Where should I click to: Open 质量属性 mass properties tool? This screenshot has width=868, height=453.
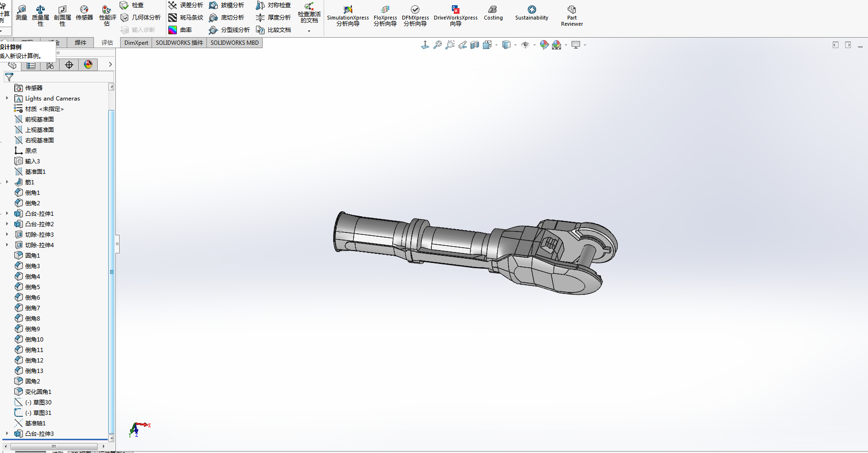tap(41, 16)
